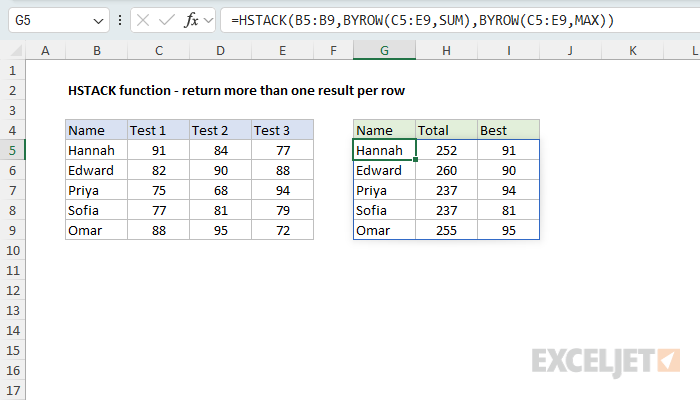Viewport: 700px width, 400px height.
Task: Expand the fx function dropdown chevron
Action: pos(208,20)
